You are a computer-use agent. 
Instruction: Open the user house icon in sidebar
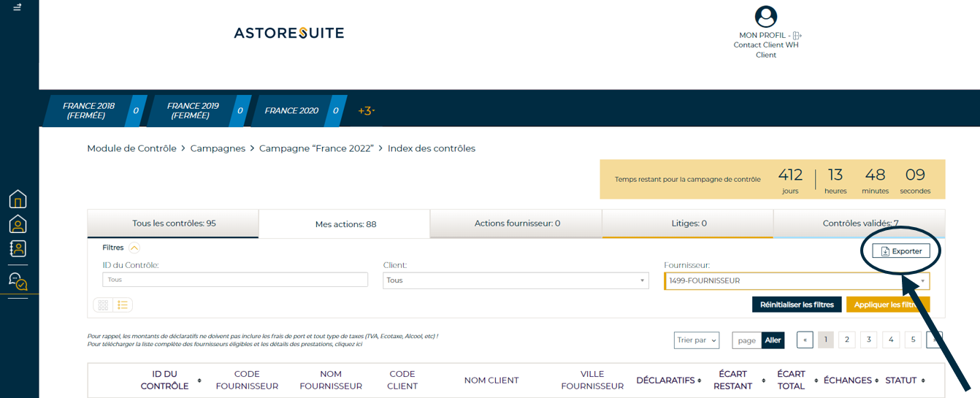18,223
